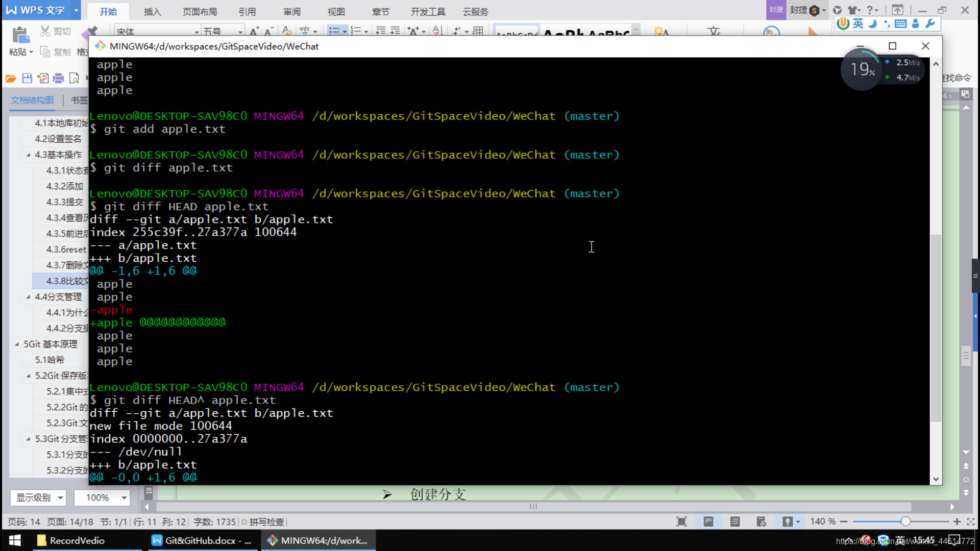Open the font size 五号 dropdown
Screen dimensions: 980x551
(240, 32)
